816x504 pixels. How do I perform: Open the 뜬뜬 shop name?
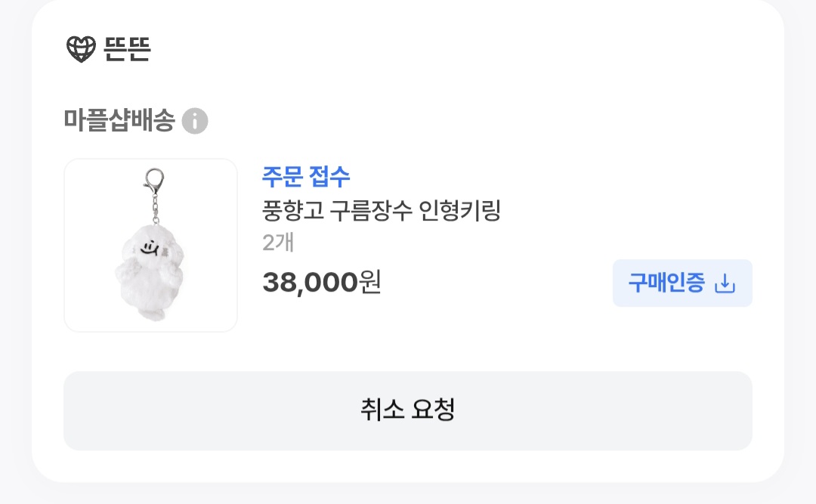pos(127,49)
